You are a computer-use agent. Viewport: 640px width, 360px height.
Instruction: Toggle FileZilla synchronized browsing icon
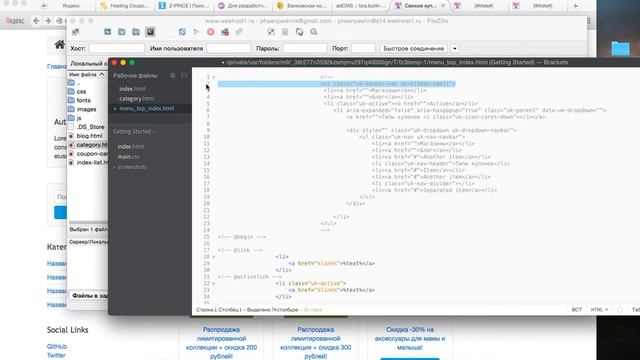299,32
